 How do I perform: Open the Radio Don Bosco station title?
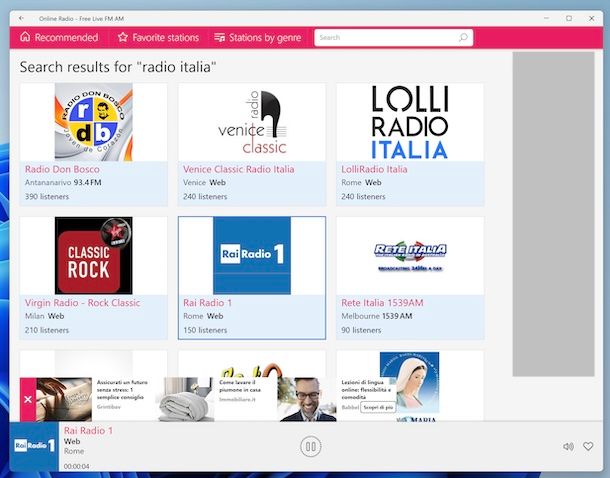pos(62,169)
